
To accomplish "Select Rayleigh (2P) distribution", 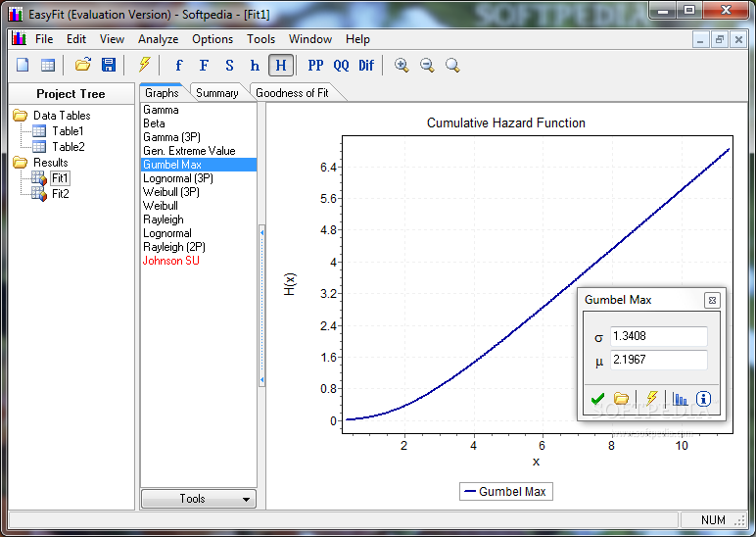I will (x=198, y=247).
